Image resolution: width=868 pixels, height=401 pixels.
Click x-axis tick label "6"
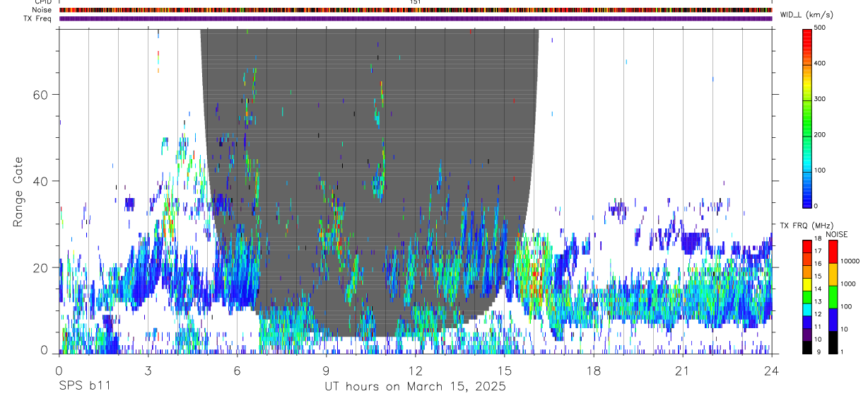click(237, 371)
